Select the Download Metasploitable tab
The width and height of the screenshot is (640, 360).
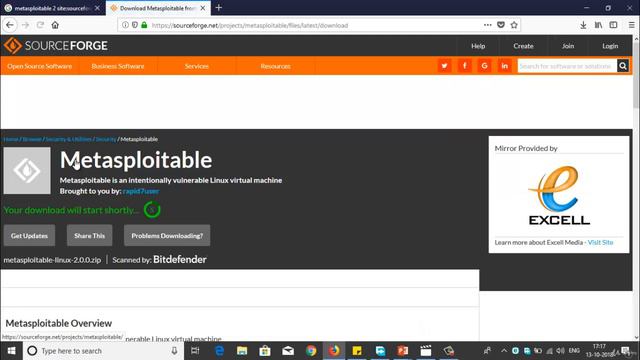(158, 8)
